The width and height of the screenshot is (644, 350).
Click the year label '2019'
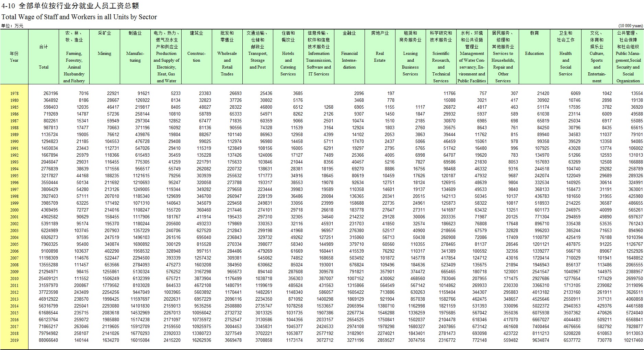(x=14, y=340)
